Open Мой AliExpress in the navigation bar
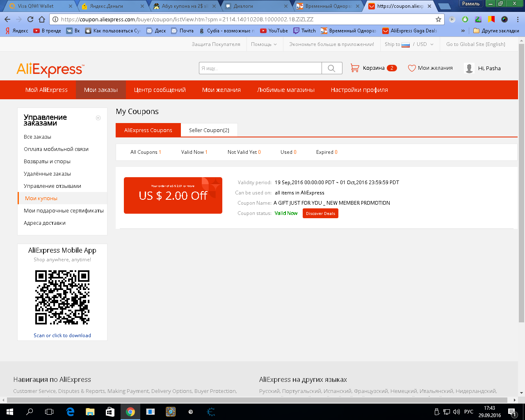 [x=46, y=90]
